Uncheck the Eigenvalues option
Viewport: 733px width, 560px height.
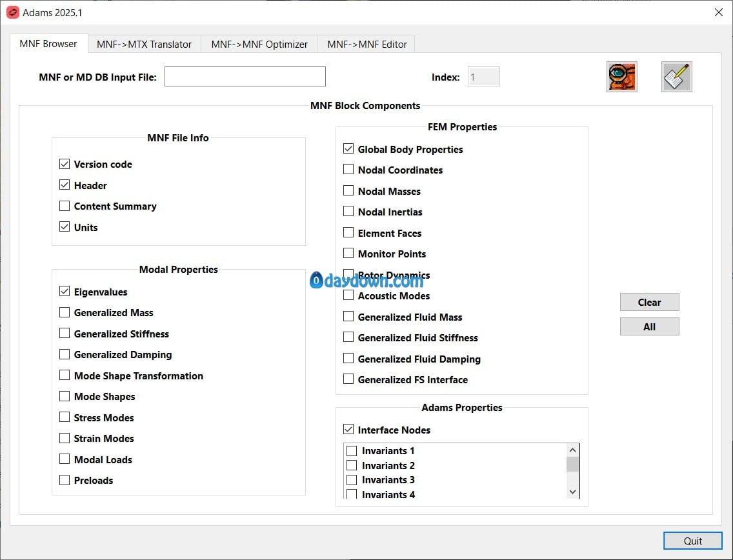coord(65,292)
